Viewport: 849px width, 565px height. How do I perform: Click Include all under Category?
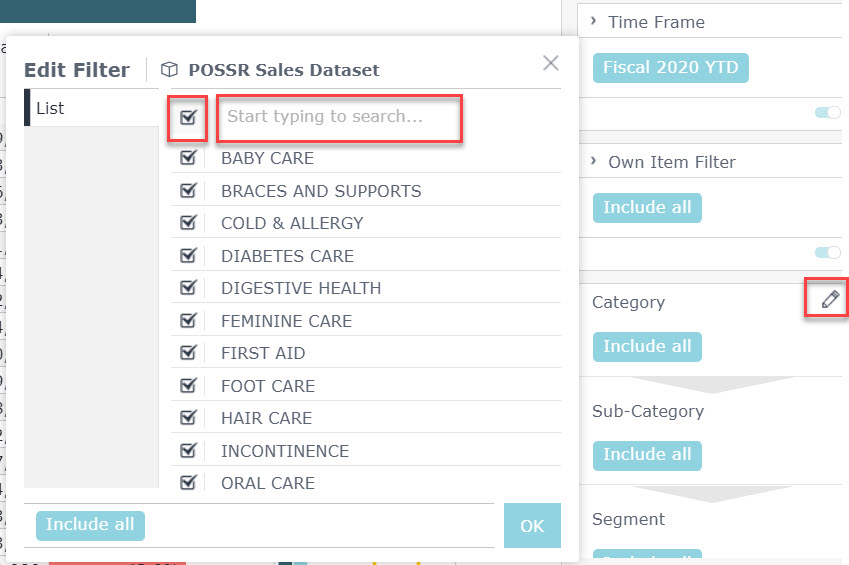point(647,346)
